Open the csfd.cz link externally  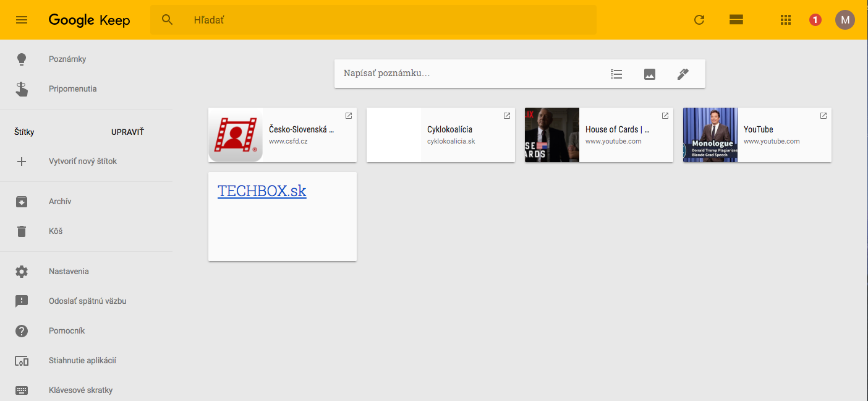(x=349, y=116)
